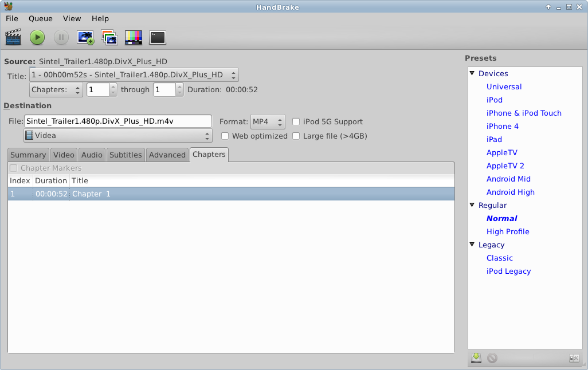Screen dimensions: 588x370
Task: Select the Android Mid preset
Action: (508, 179)
